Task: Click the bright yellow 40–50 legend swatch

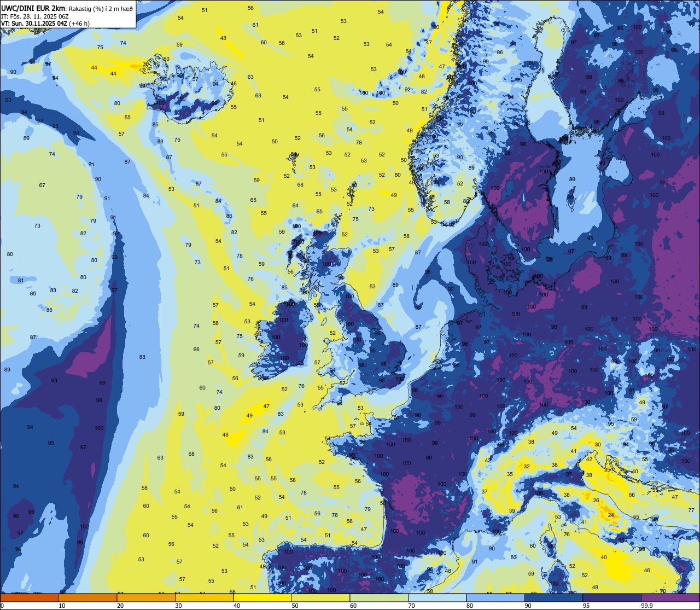Action: pos(262,597)
